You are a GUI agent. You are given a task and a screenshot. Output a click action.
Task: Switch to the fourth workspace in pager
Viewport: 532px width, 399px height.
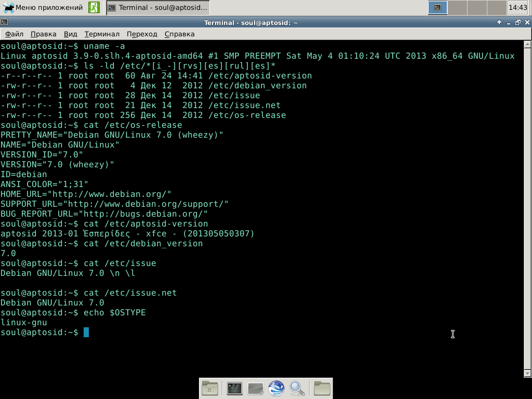tap(497, 7)
